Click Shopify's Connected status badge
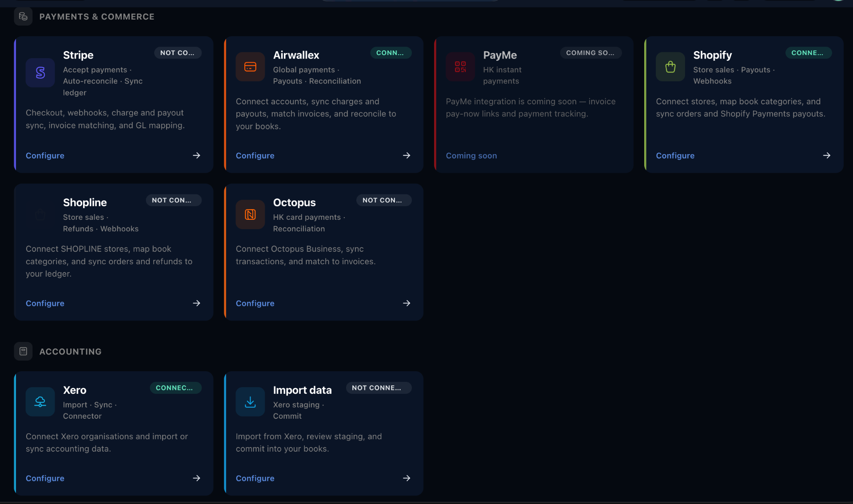The height and width of the screenshot is (504, 853). [808, 53]
